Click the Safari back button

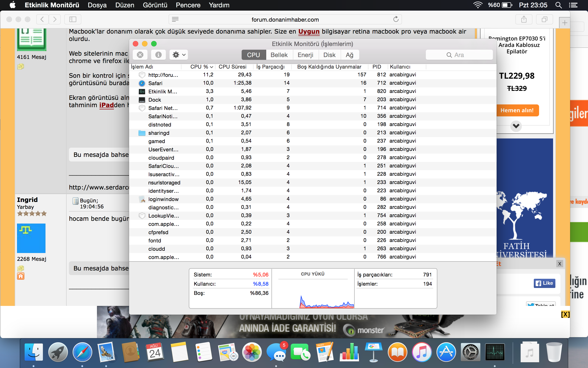coord(42,19)
